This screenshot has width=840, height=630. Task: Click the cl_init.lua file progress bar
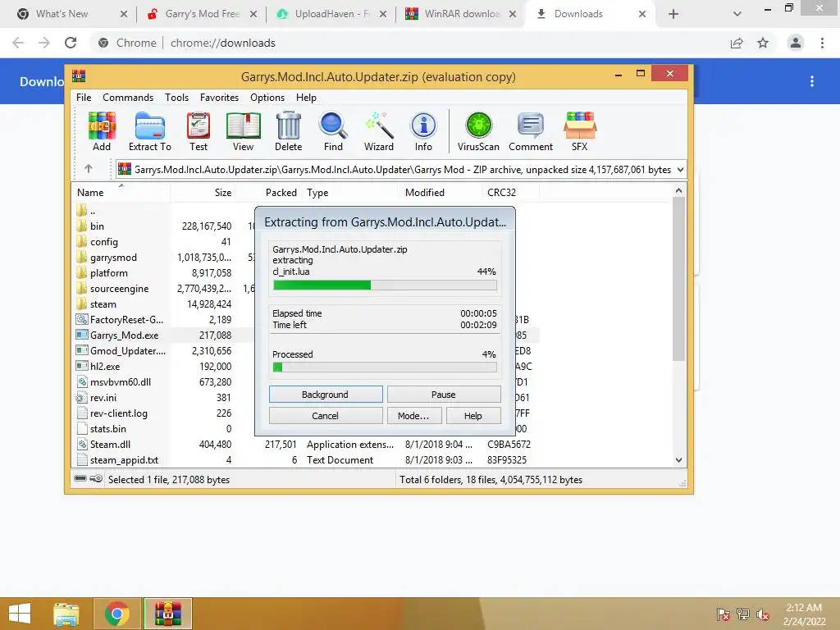[x=385, y=285]
